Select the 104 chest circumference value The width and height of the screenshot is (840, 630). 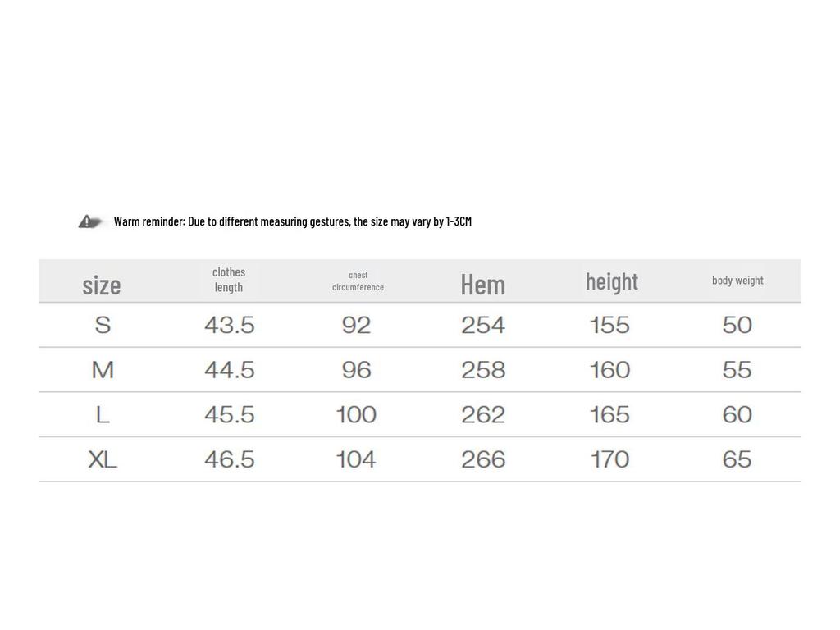point(356,459)
